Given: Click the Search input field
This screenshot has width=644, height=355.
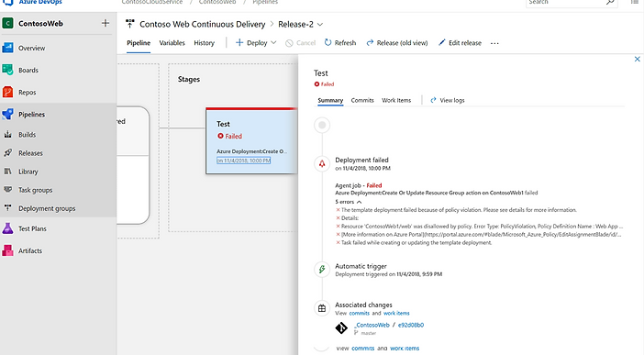Looking at the screenshot, I should (572, 3).
